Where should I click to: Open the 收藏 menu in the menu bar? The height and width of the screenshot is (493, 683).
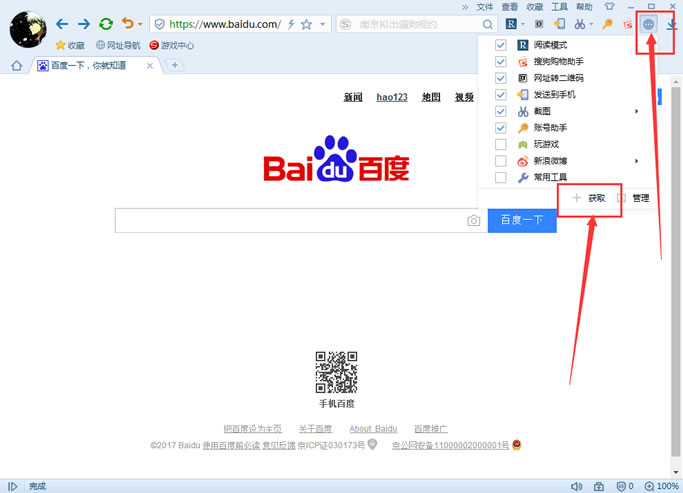pyautogui.click(x=534, y=7)
